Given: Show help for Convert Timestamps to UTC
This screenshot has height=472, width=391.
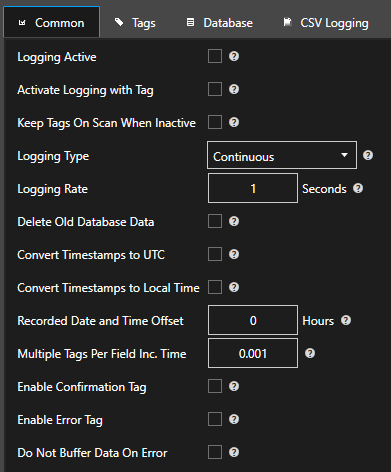Looking at the screenshot, I should click(234, 254).
